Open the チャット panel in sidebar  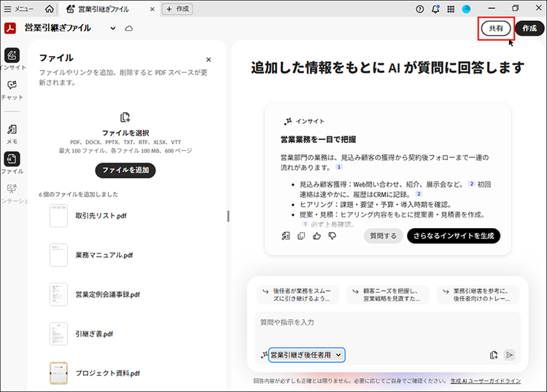[x=12, y=89]
